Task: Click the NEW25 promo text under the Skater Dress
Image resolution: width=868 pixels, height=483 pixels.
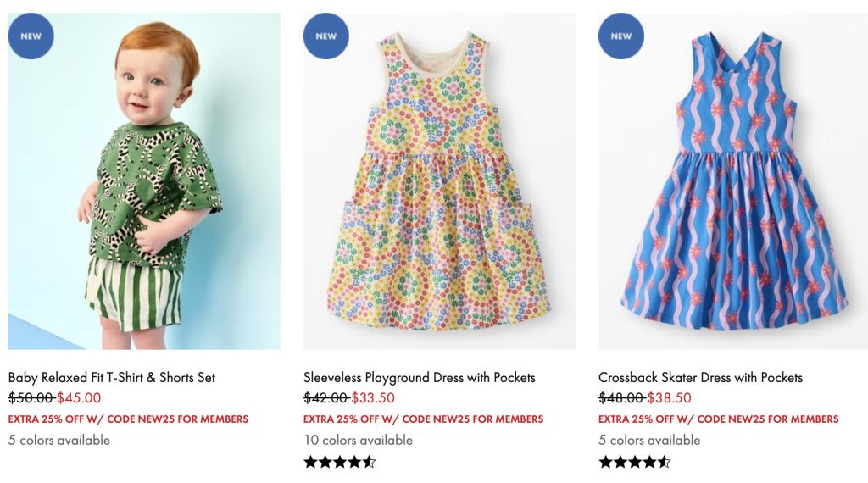Action: [718, 419]
